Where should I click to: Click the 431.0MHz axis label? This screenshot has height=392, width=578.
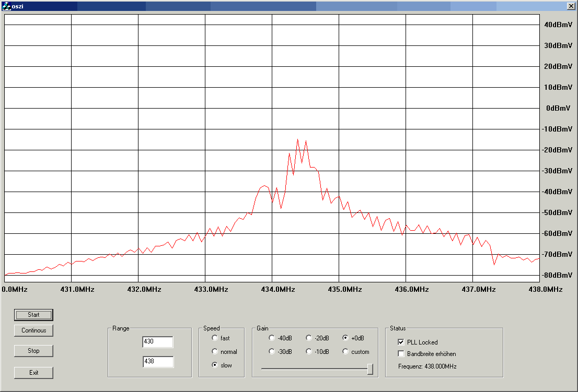click(77, 289)
